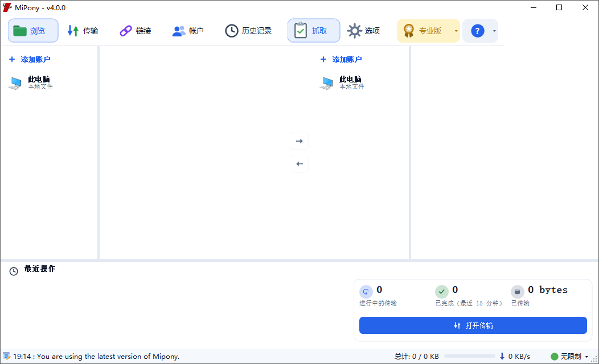Click the blue help question icon
The width and height of the screenshot is (599, 364).
478,31
